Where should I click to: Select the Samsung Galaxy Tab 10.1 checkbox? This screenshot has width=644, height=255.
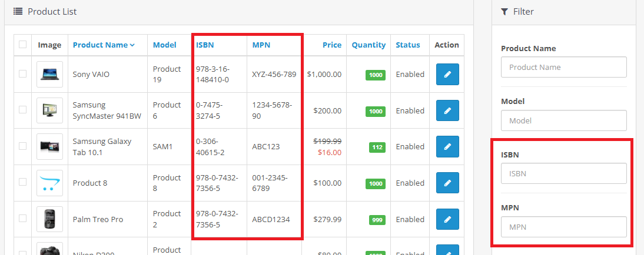pyautogui.click(x=23, y=146)
